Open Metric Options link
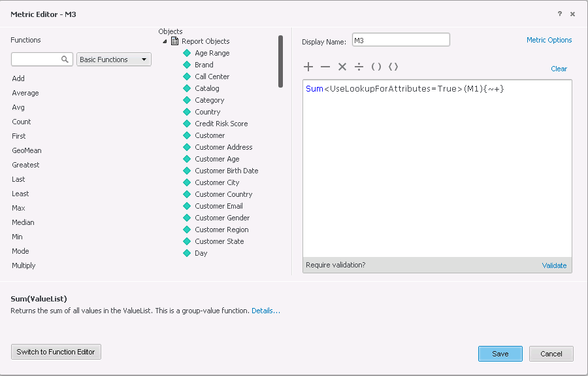The image size is (588, 376). (549, 40)
